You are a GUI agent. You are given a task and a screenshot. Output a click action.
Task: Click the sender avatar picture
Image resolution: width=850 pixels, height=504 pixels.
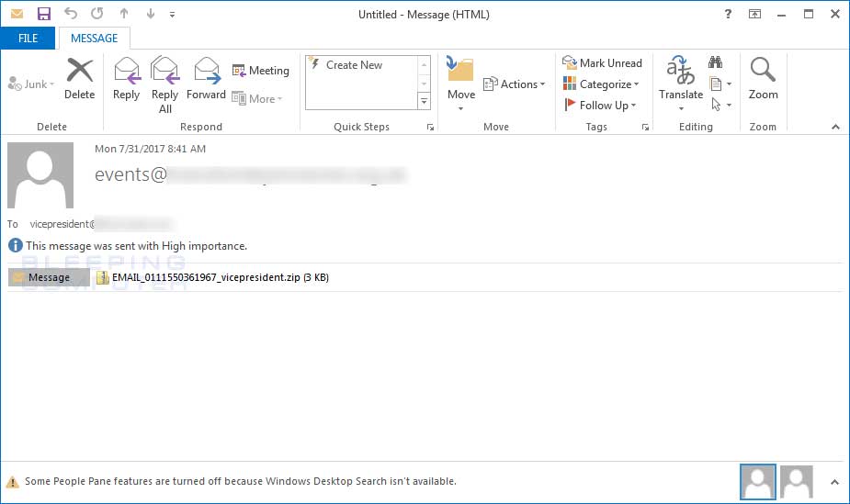(x=40, y=174)
